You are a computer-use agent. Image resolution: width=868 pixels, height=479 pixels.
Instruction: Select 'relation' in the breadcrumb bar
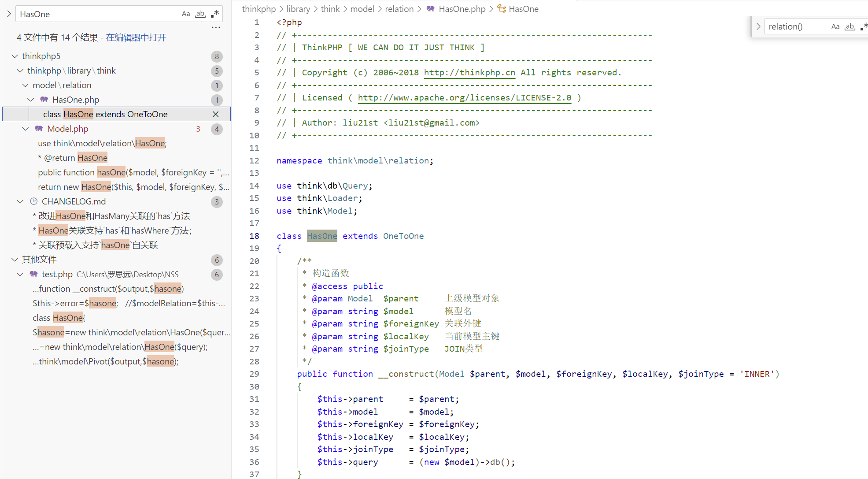click(x=399, y=9)
